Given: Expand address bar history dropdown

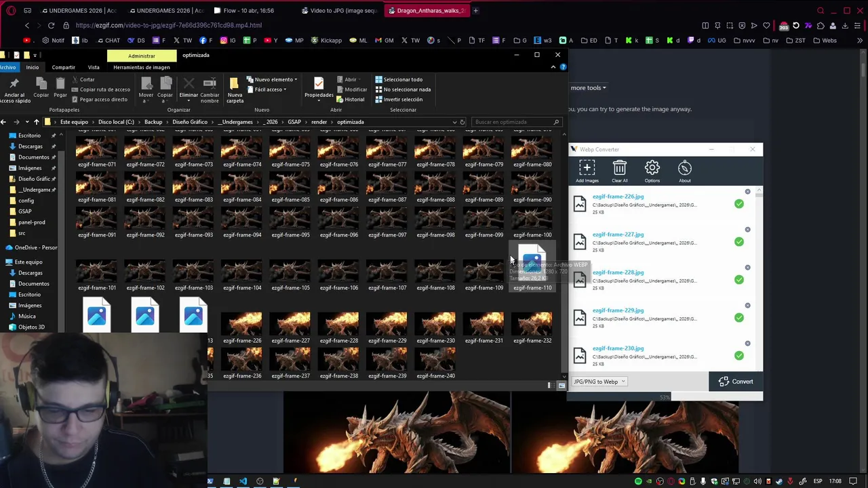Looking at the screenshot, I should pyautogui.click(x=454, y=122).
